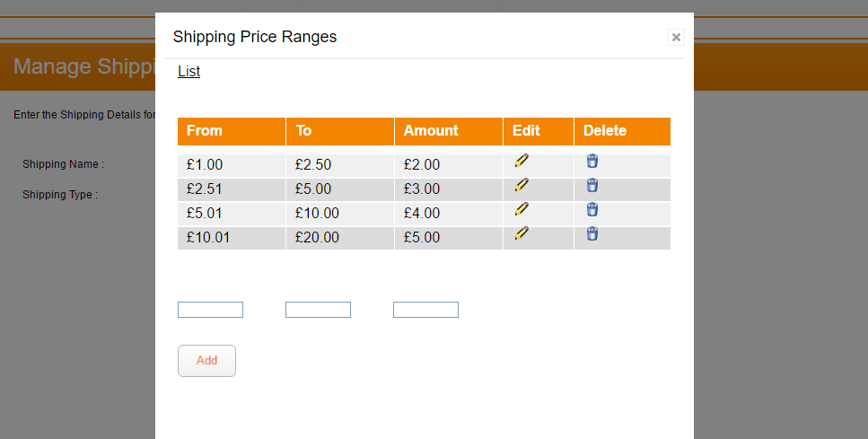Delete the £1.00 to £2.50 range
This screenshot has width=868, height=439.
pyautogui.click(x=592, y=162)
